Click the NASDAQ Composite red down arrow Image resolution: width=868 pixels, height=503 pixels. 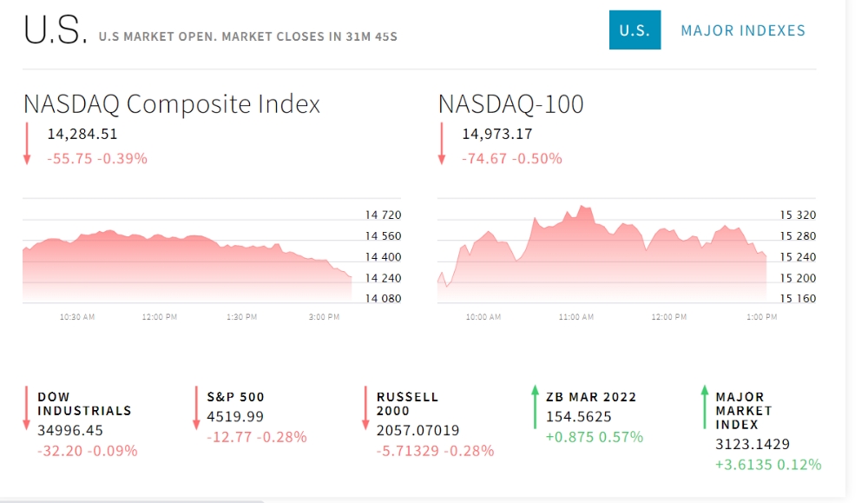27,144
